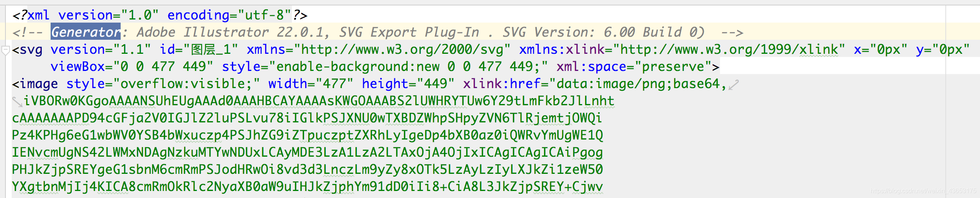Click the id="图层_1" attribute
The height and width of the screenshot is (198, 980).
[x=198, y=49]
